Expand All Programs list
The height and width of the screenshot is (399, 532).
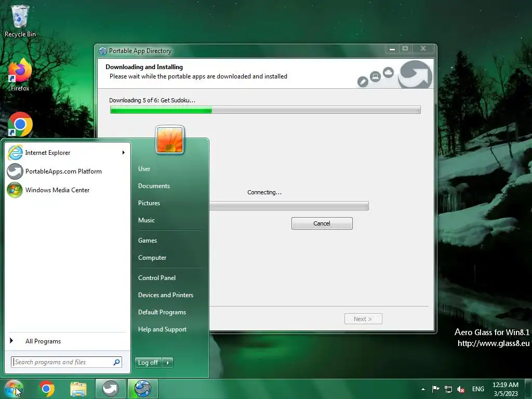click(x=66, y=341)
